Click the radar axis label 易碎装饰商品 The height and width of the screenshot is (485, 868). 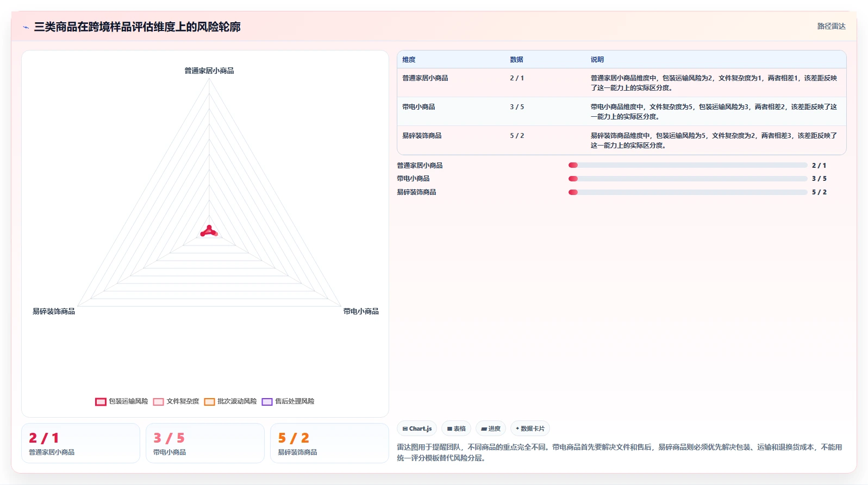(54, 311)
